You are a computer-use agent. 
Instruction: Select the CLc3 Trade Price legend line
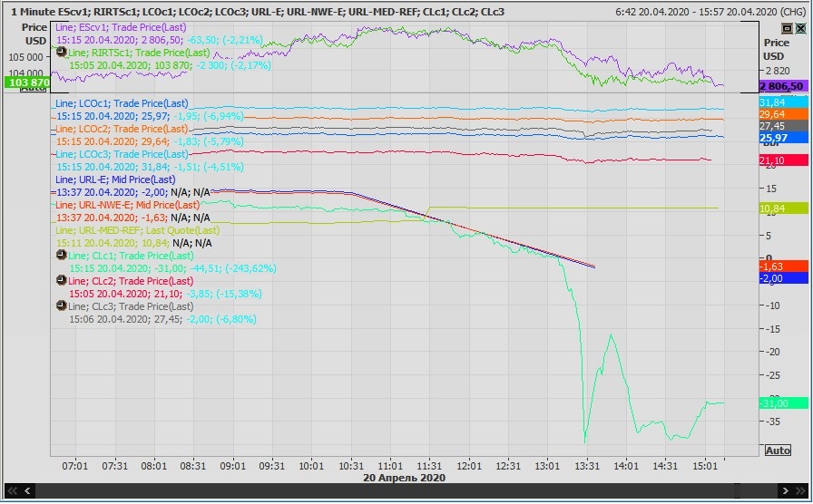click(131, 306)
